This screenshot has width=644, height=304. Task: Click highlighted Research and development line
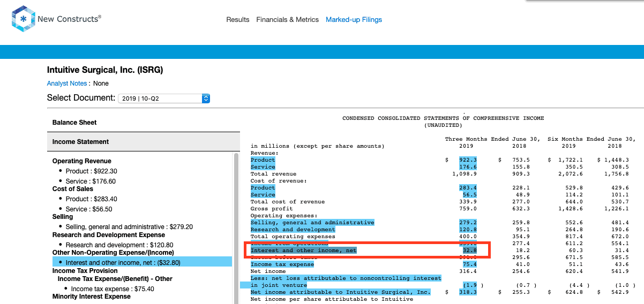pos(293,230)
